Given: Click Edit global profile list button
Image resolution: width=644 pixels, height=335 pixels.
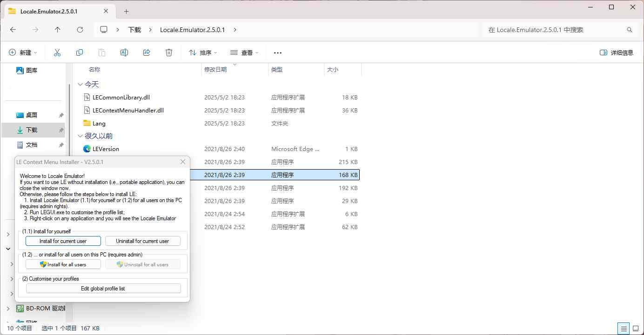Looking at the screenshot, I should tap(103, 289).
